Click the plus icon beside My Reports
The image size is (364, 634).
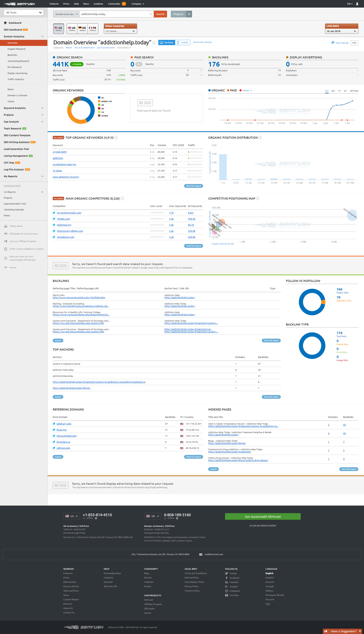(42, 192)
